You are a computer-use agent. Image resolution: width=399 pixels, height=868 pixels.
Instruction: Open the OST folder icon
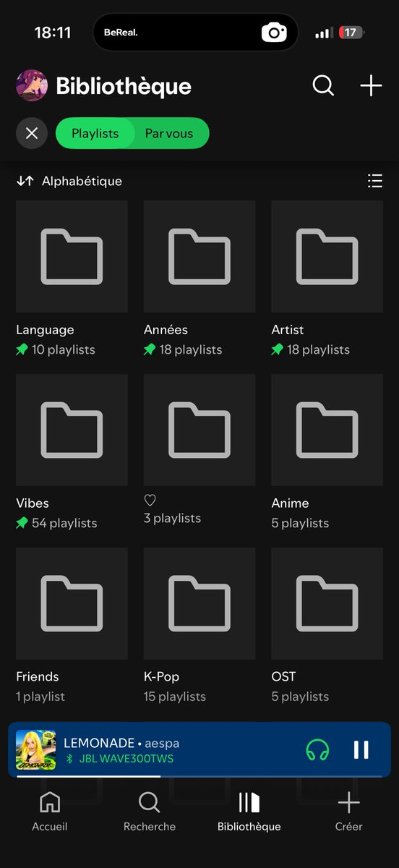[327, 604]
